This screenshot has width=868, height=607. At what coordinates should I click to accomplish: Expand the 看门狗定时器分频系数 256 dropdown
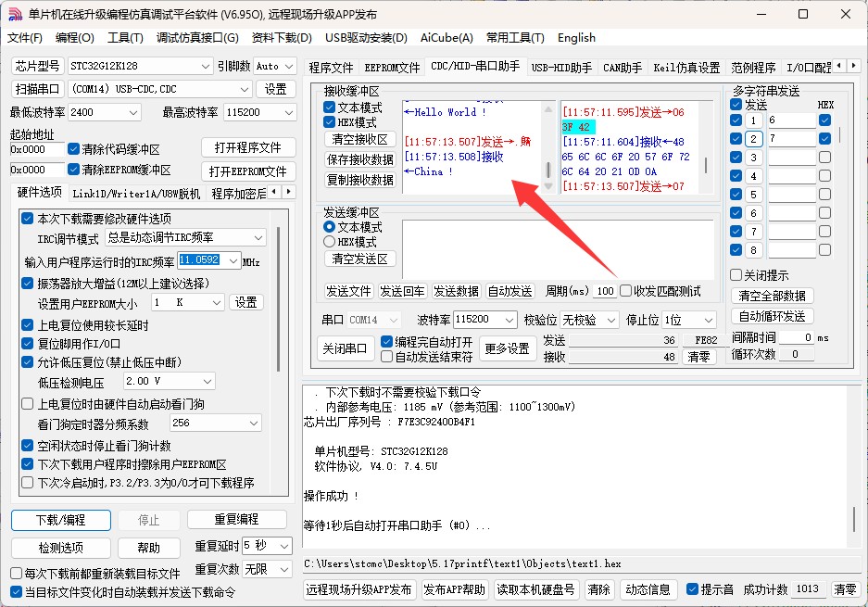[x=254, y=424]
